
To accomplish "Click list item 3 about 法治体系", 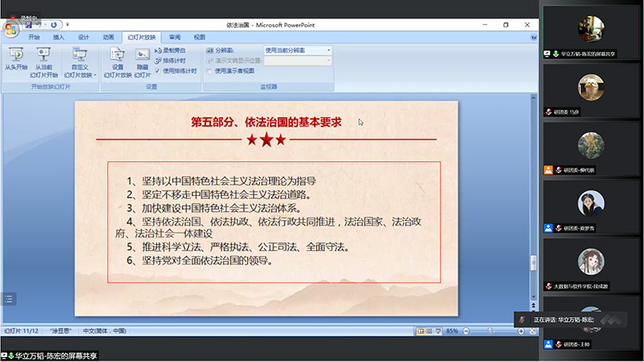I will point(214,208).
